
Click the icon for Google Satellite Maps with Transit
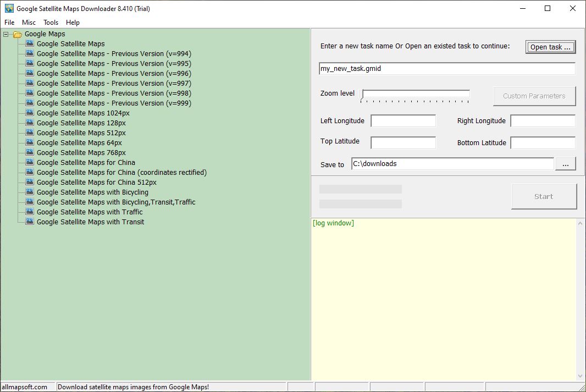click(30, 222)
